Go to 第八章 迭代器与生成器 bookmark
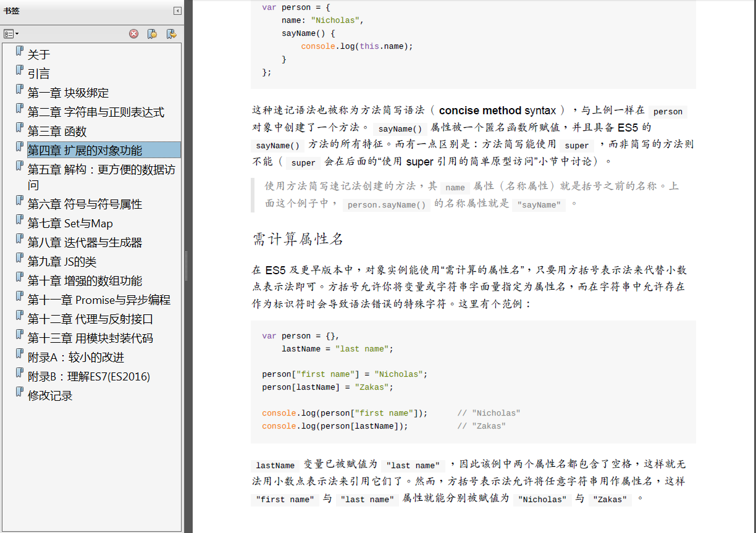 pos(85,243)
